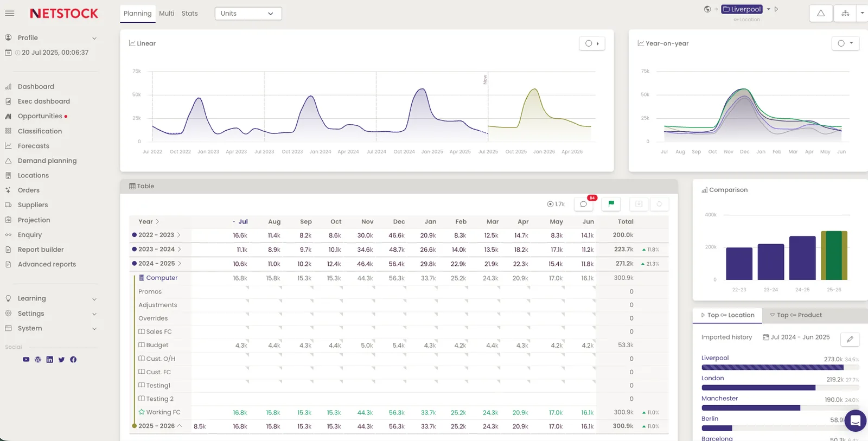
Task: Open the Twitter social link
Action: click(61, 360)
